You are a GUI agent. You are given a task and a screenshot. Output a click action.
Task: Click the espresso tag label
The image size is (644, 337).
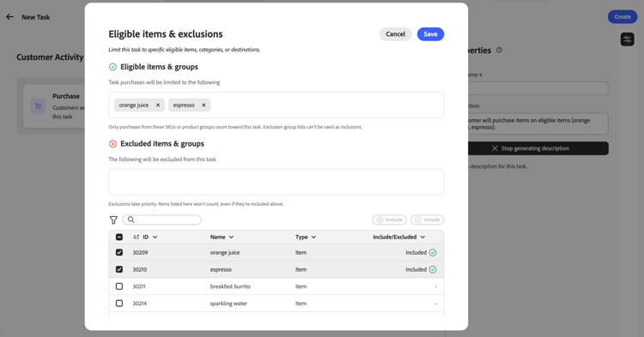pyautogui.click(x=184, y=105)
